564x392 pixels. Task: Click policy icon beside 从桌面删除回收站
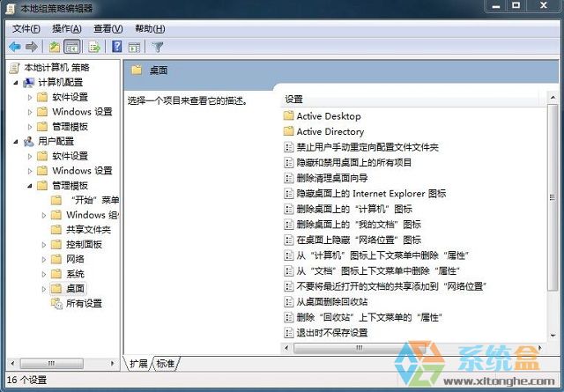288,301
